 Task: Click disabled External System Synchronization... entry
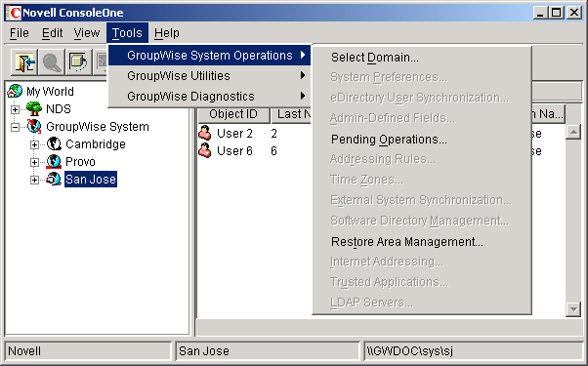(x=422, y=200)
